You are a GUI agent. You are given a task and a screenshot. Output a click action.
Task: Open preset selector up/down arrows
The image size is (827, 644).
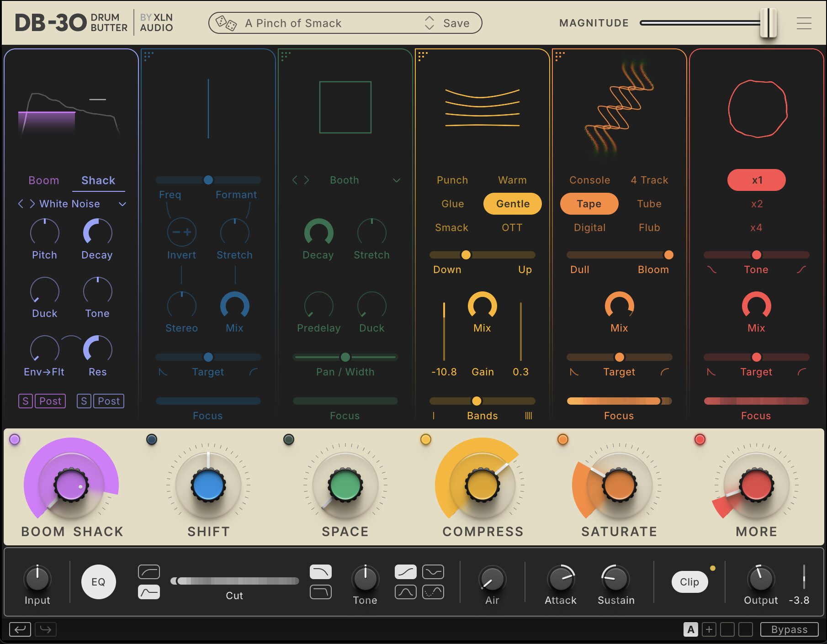coord(429,23)
